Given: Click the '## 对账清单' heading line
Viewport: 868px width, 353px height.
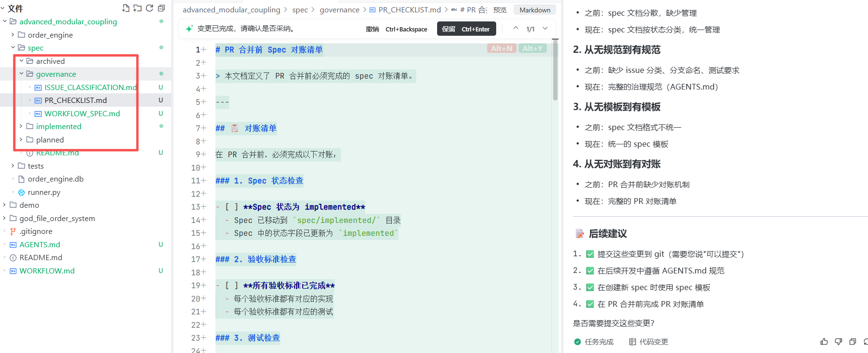Looking at the screenshot, I should [246, 128].
